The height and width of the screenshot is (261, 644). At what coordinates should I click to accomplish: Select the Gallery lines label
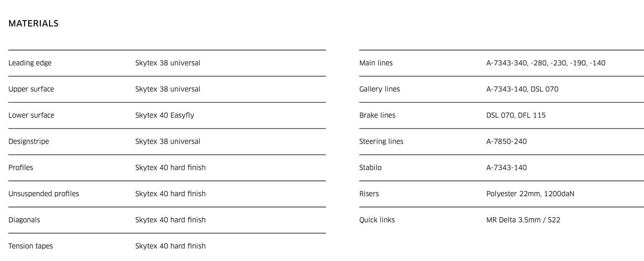pos(380,89)
